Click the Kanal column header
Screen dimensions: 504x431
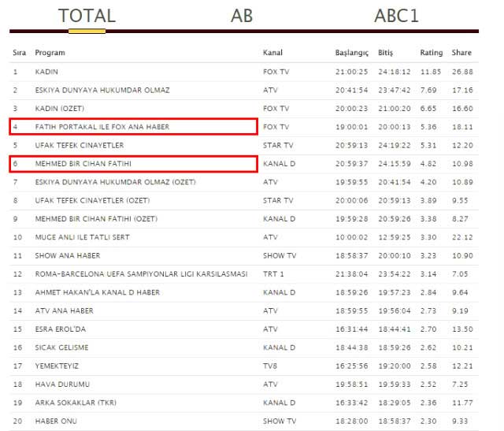(x=272, y=53)
